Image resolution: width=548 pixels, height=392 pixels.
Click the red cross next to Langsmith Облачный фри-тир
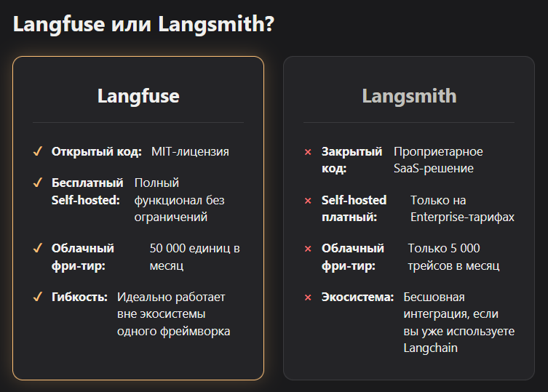[x=308, y=249]
